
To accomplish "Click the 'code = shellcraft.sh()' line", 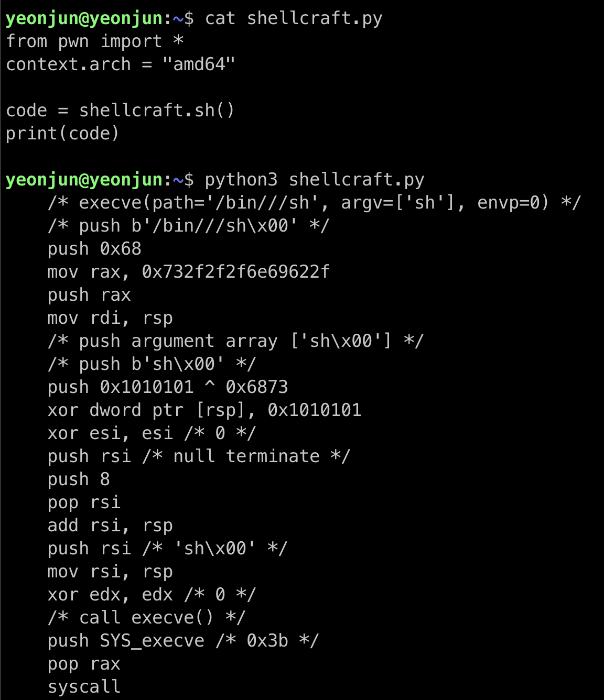I will 121,111.
